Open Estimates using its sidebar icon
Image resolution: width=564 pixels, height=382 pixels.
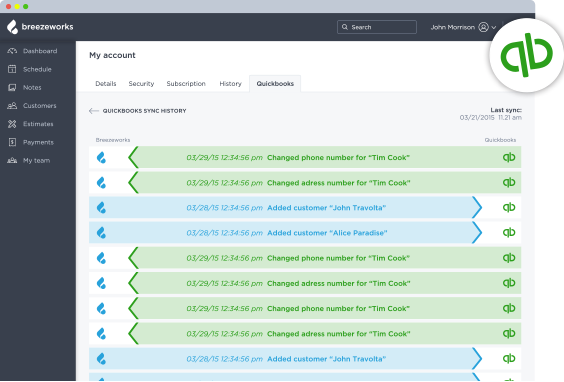pos(12,124)
